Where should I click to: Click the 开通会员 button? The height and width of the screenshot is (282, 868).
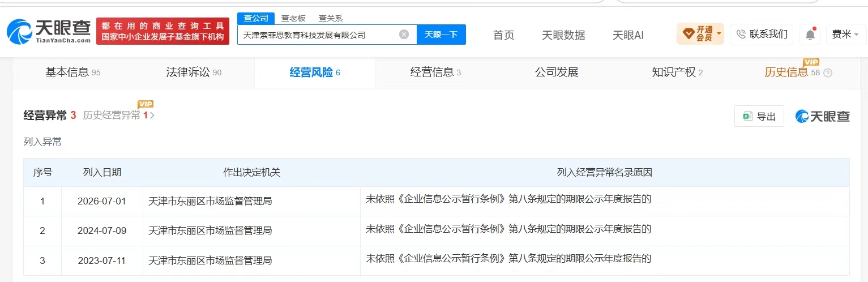coord(700,34)
